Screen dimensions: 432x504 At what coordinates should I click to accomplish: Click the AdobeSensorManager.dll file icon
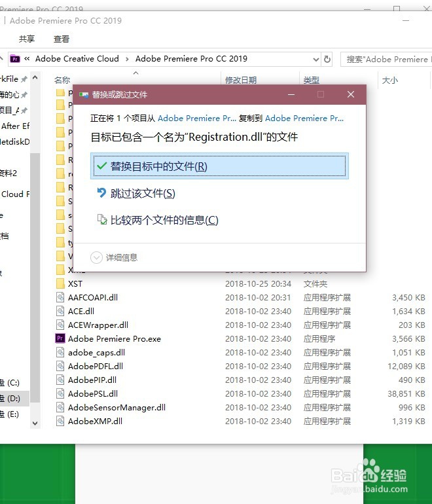coord(60,407)
